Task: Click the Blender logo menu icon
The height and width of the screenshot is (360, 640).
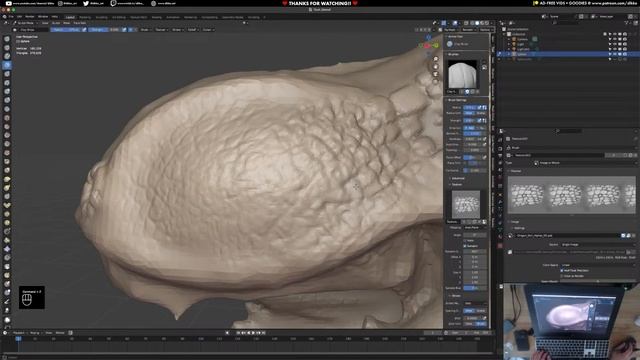Action: [x=4, y=17]
